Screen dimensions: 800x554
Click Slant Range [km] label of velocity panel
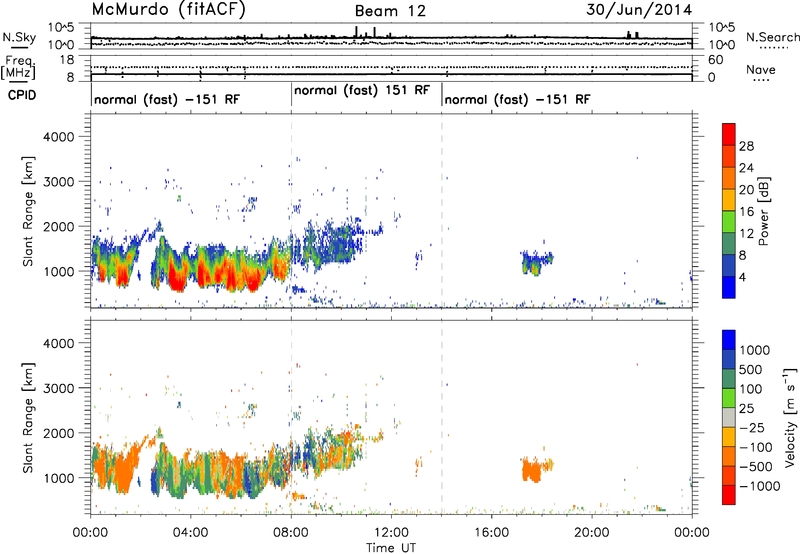point(29,418)
